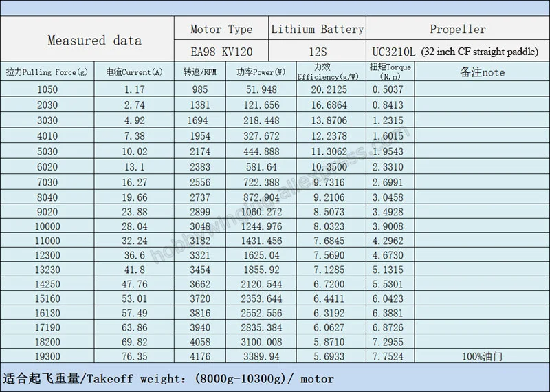The height and width of the screenshot is (392, 550).
Task: Click pulling force value '2030'
Action: 47,105
